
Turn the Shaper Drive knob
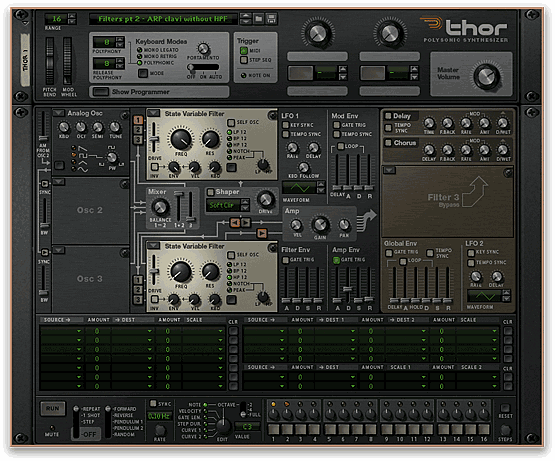(265, 200)
